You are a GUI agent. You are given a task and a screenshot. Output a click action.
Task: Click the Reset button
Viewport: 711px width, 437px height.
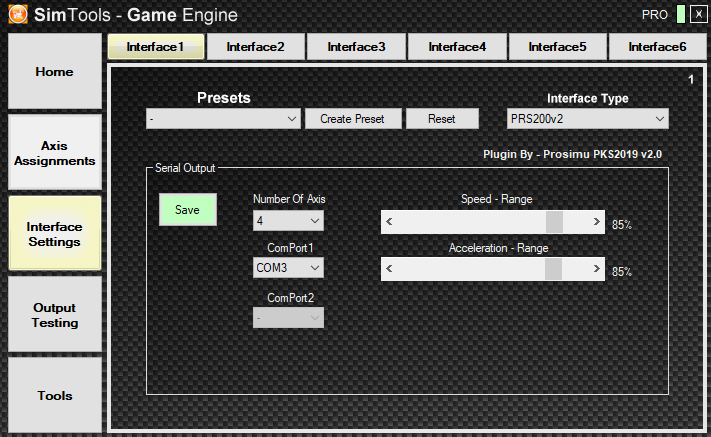[x=442, y=119]
